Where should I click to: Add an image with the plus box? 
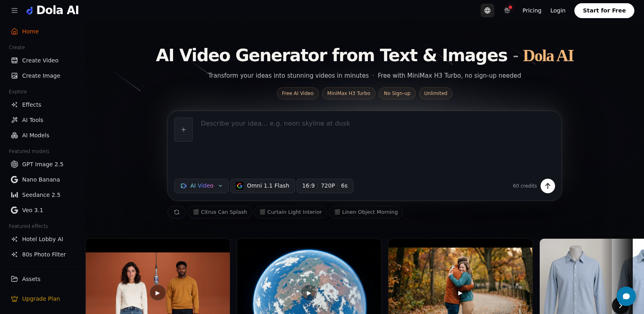point(184,130)
